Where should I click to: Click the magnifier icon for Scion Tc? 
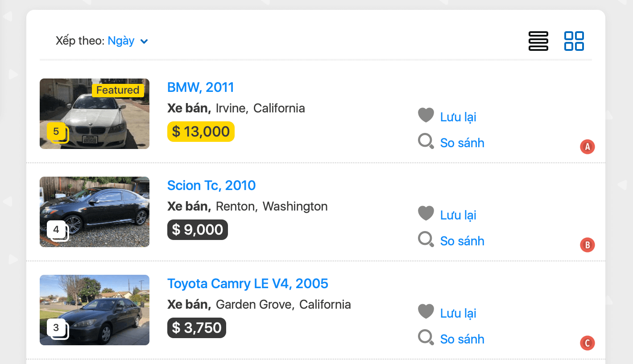tap(426, 240)
